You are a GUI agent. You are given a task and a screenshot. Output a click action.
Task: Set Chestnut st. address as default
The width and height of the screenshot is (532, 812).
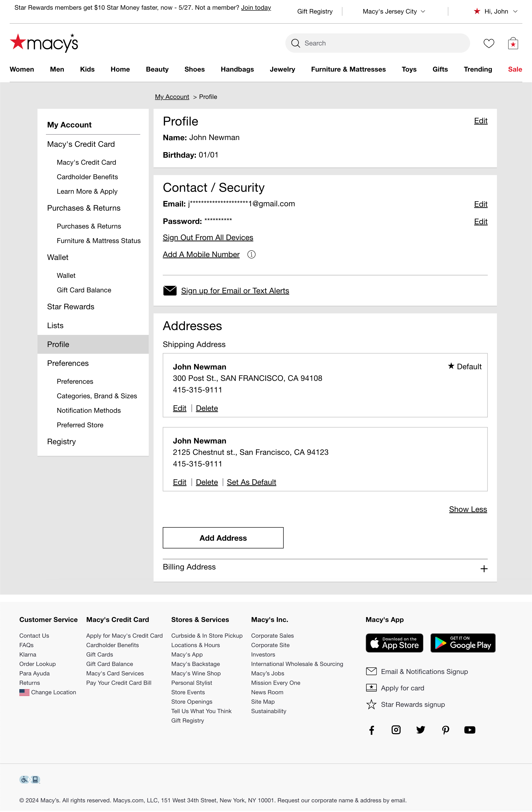[251, 482]
